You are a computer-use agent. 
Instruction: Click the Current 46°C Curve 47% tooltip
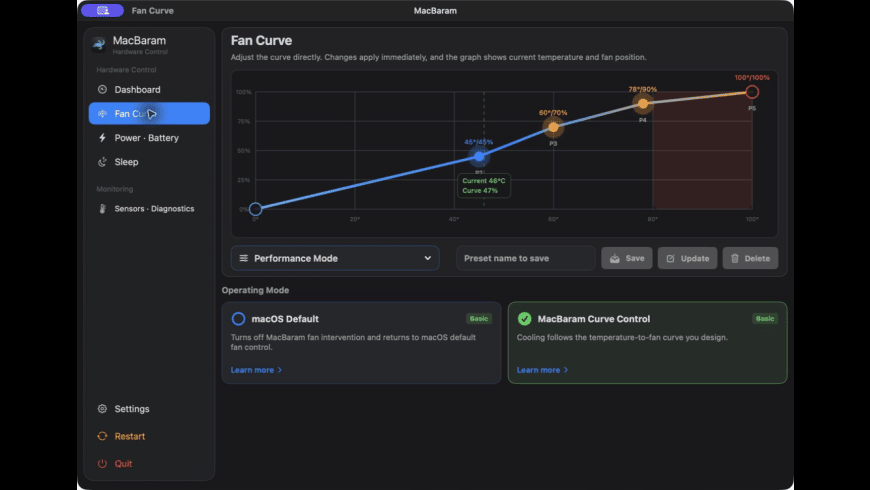coord(484,186)
